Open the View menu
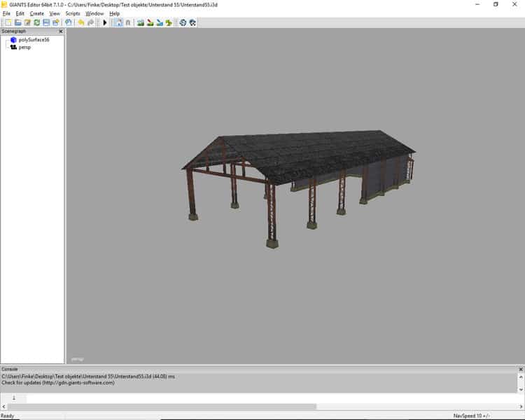Screen dimensions: 525x420 point(55,13)
